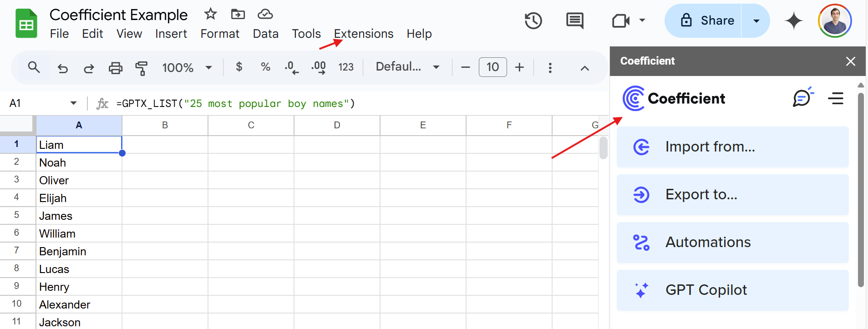Open the comments icon

click(x=574, y=21)
